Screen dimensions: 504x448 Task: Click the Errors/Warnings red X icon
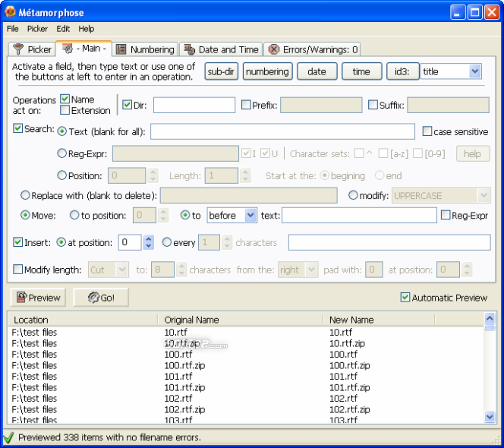(274, 49)
